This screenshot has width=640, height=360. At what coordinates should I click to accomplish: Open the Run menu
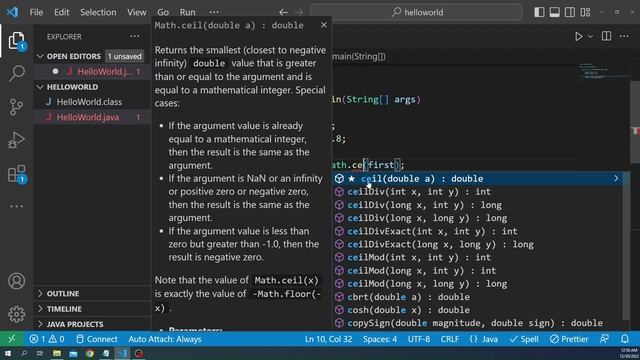[x=187, y=12]
